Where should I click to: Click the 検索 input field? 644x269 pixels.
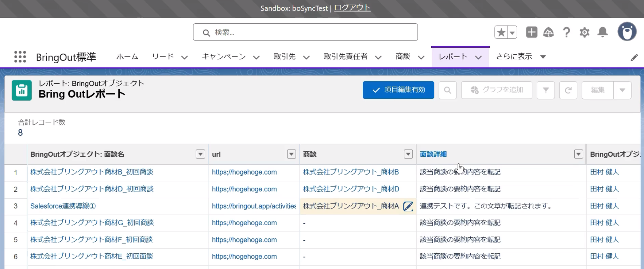[305, 32]
